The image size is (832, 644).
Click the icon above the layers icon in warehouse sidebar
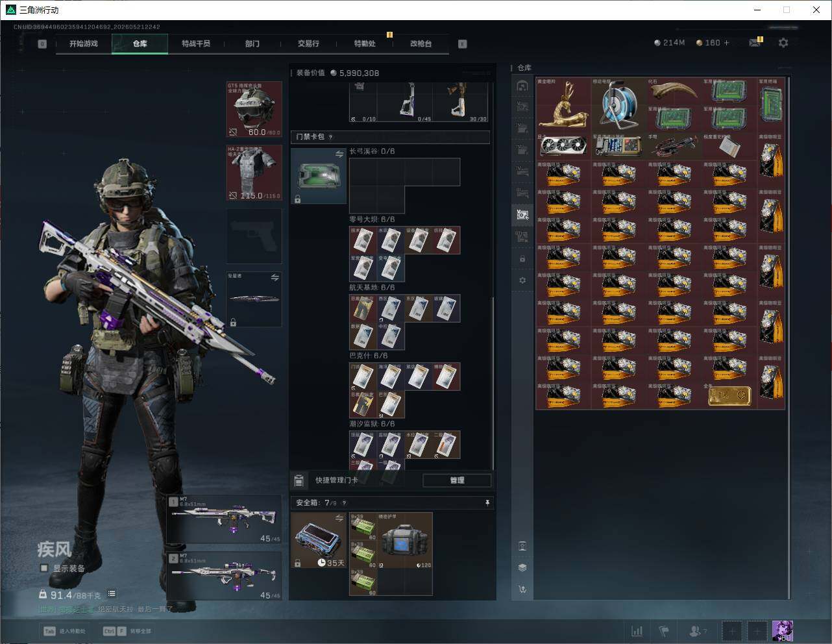[x=522, y=546]
